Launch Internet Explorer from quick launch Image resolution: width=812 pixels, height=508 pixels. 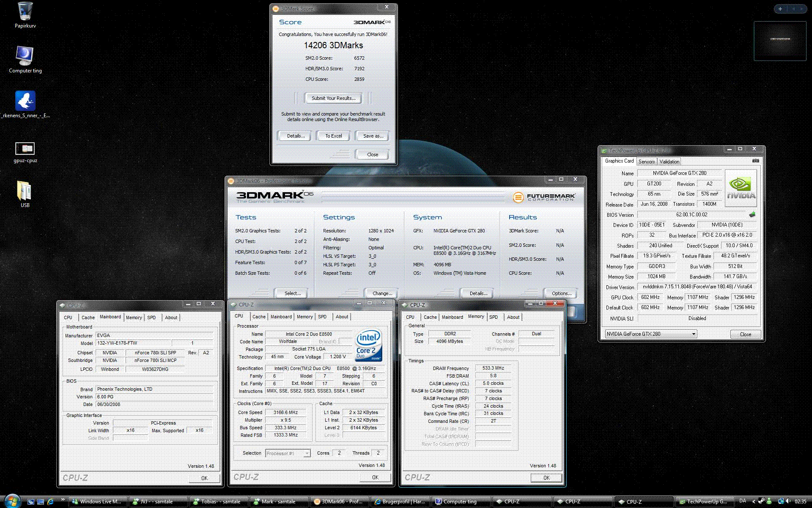point(50,502)
